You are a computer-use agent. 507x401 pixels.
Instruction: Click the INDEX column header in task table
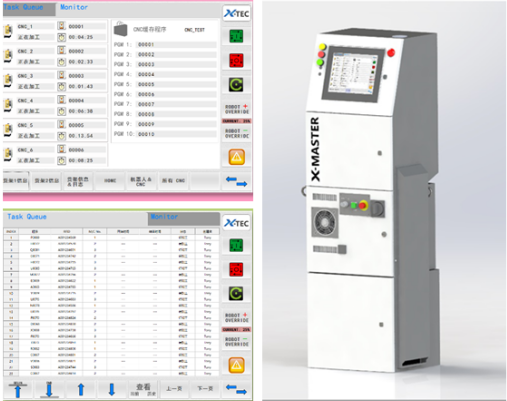pyautogui.click(x=11, y=231)
